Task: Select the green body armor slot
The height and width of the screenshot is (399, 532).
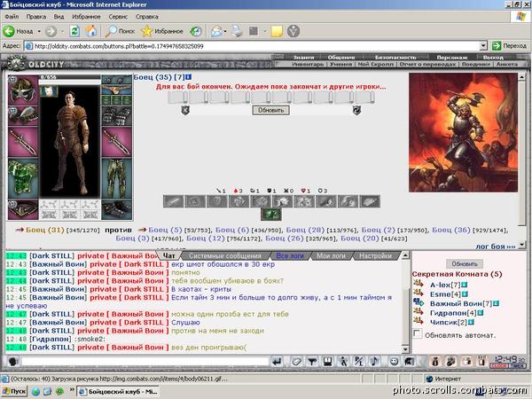Action: tap(23, 178)
